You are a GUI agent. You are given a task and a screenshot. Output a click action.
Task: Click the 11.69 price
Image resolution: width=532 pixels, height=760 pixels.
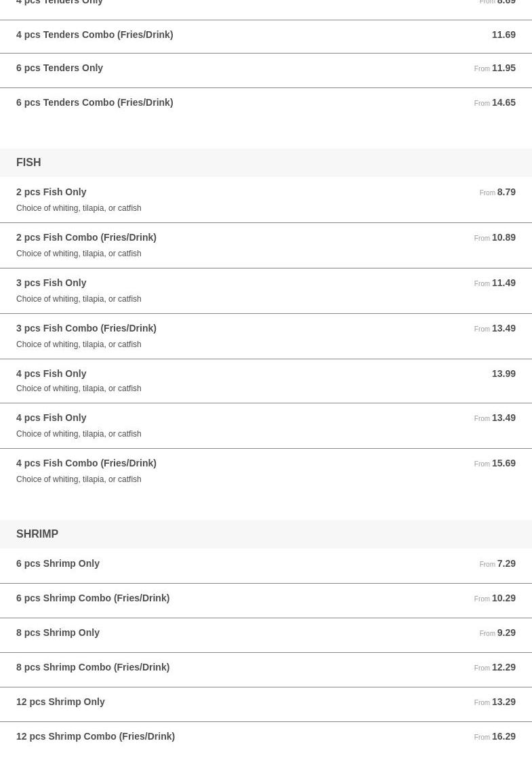[504, 35]
